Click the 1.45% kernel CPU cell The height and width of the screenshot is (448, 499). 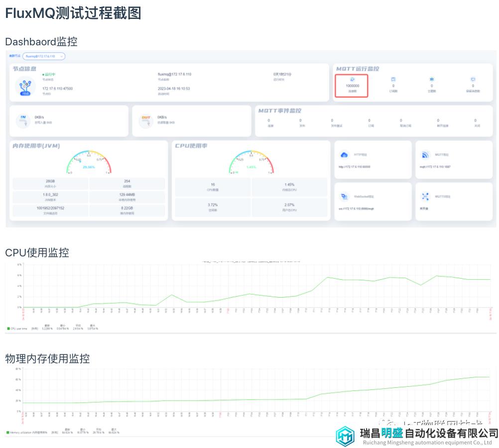289,187
